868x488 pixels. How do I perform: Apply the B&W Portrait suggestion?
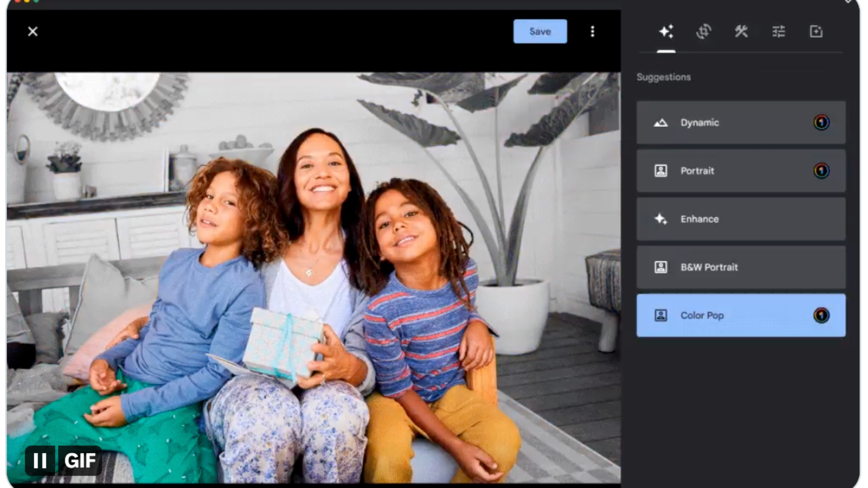click(741, 267)
